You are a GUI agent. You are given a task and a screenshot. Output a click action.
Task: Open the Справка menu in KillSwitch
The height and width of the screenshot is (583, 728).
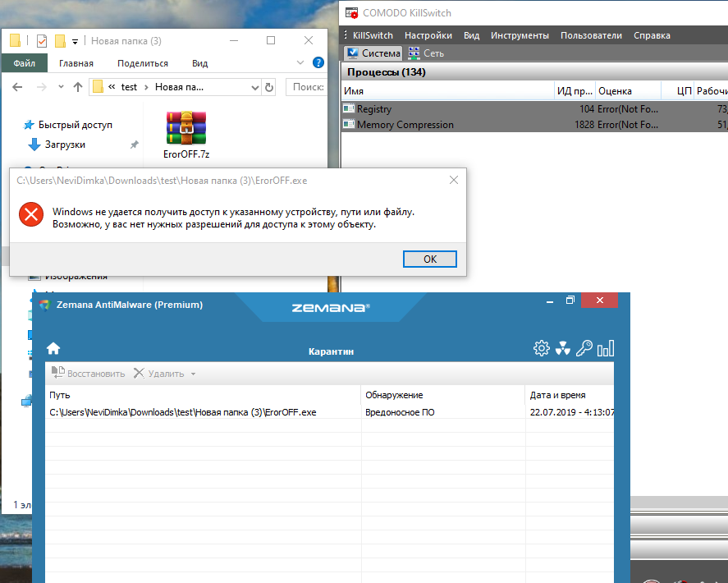tap(652, 35)
